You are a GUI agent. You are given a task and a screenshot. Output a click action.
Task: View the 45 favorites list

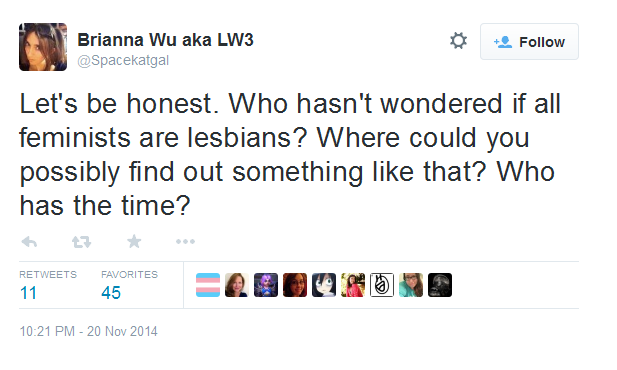129,285
